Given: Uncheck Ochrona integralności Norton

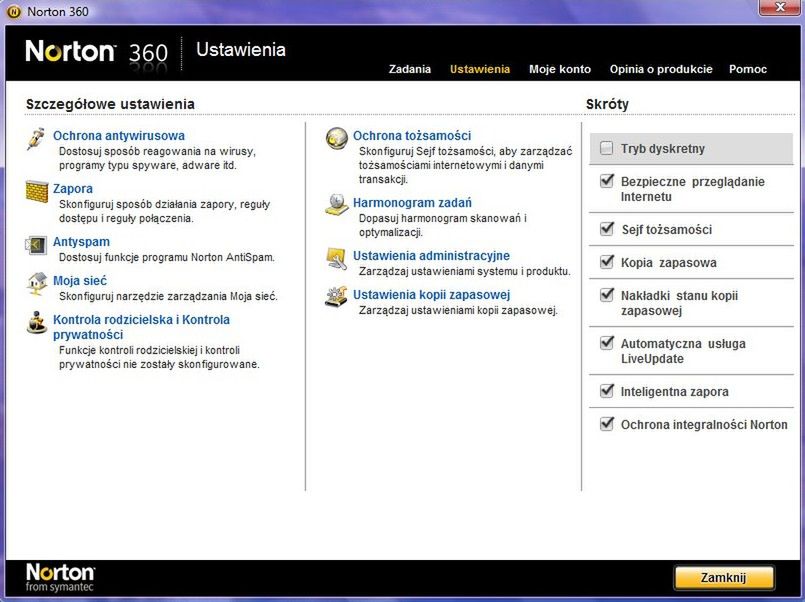Looking at the screenshot, I should tap(607, 424).
